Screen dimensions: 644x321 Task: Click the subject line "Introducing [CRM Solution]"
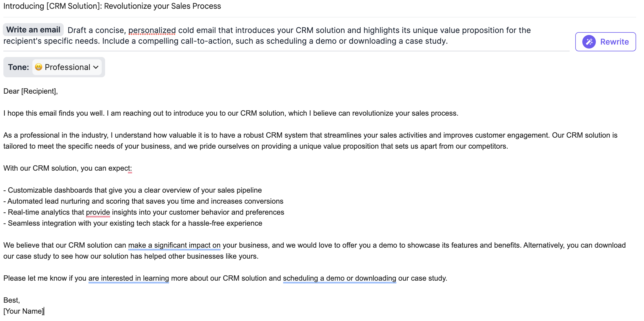pyautogui.click(x=112, y=6)
